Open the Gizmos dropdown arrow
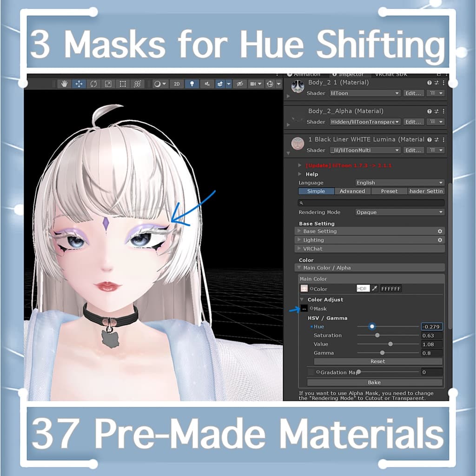This screenshot has width=476, height=476. coord(279,84)
